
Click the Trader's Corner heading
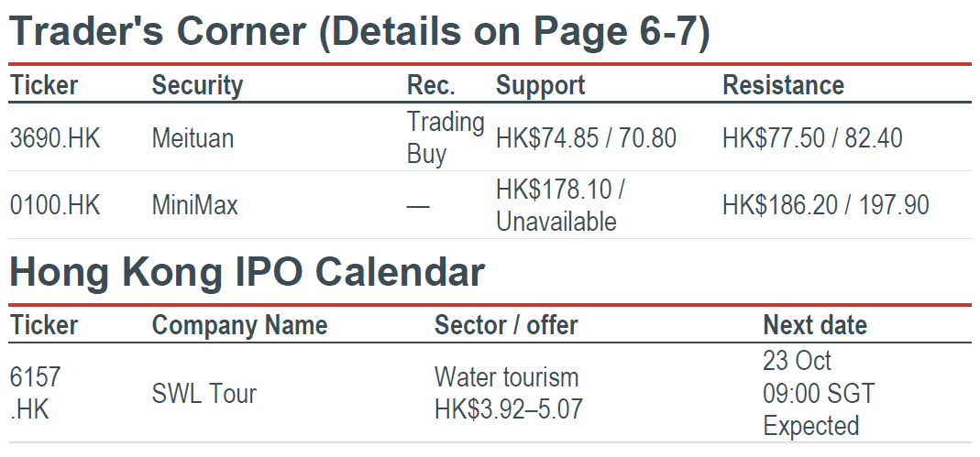(x=359, y=30)
